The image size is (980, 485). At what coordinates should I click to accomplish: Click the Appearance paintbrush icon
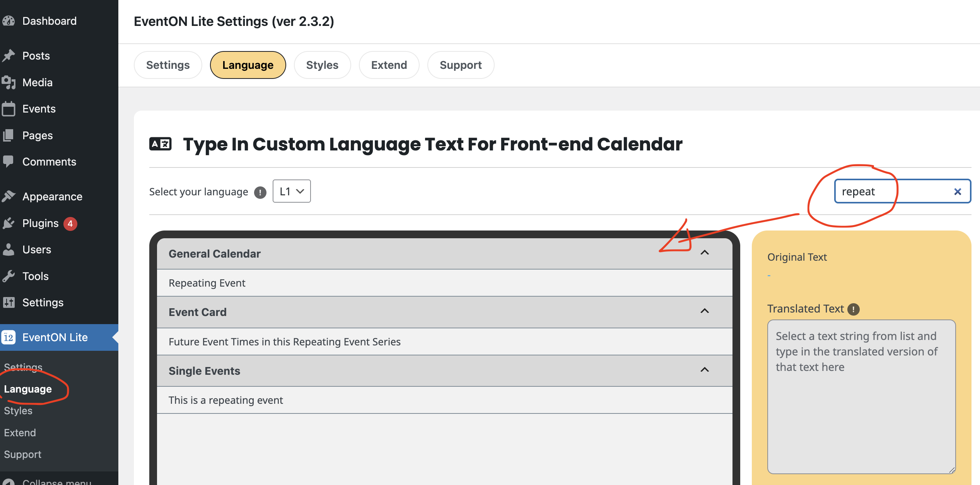9,196
